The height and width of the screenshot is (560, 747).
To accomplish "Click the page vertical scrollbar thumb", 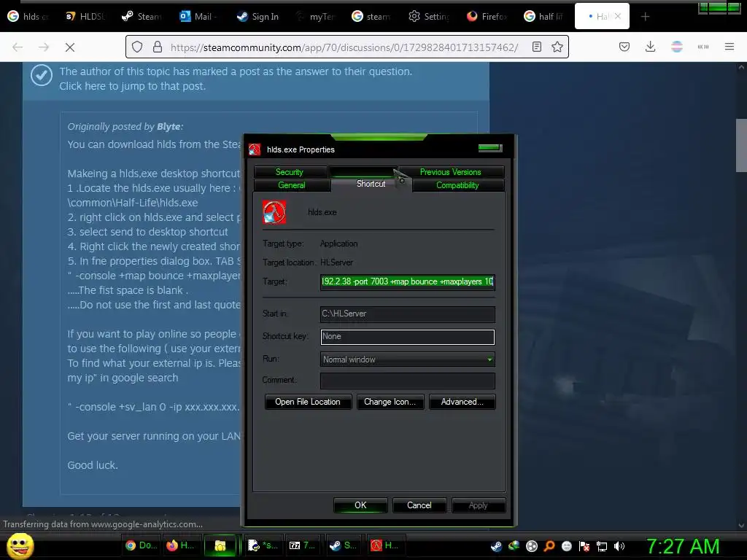I will 741,145.
